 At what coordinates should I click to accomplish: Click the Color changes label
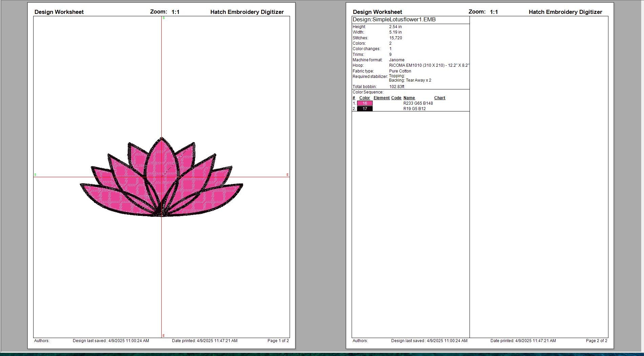(x=367, y=49)
